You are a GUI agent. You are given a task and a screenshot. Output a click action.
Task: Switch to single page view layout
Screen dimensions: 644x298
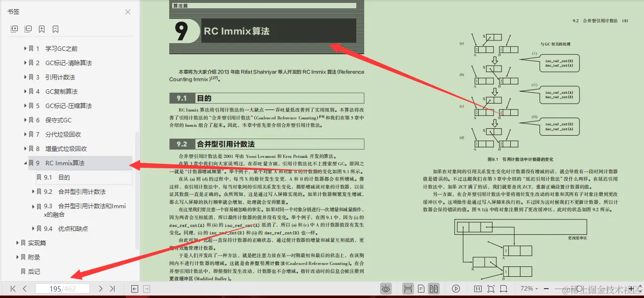point(421,289)
